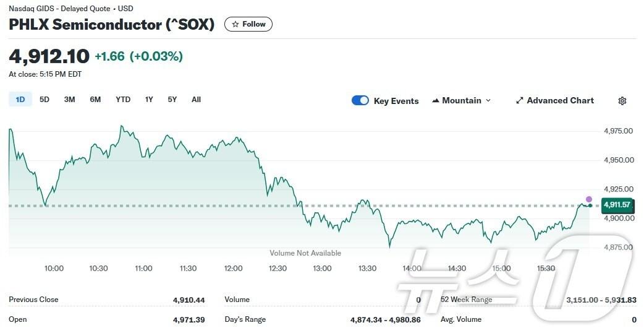Open chart settings gear icon
Screen dimensions: 644x333
click(x=622, y=101)
